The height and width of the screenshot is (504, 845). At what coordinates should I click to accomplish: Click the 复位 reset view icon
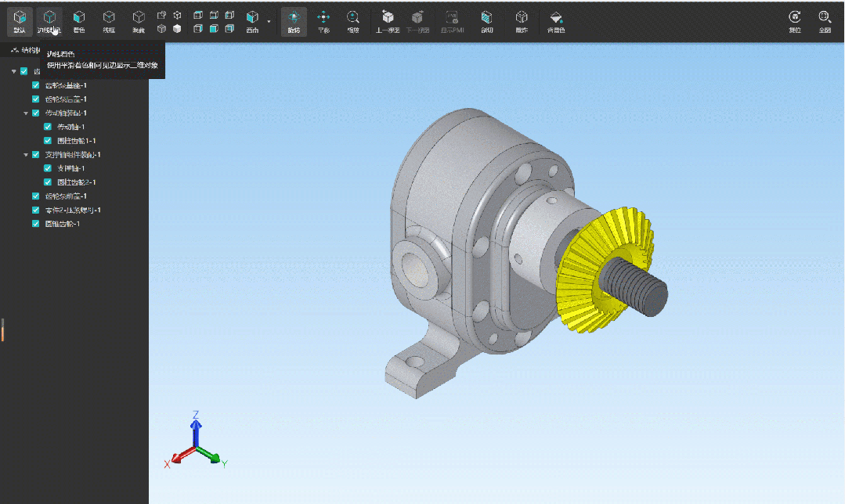(x=795, y=20)
